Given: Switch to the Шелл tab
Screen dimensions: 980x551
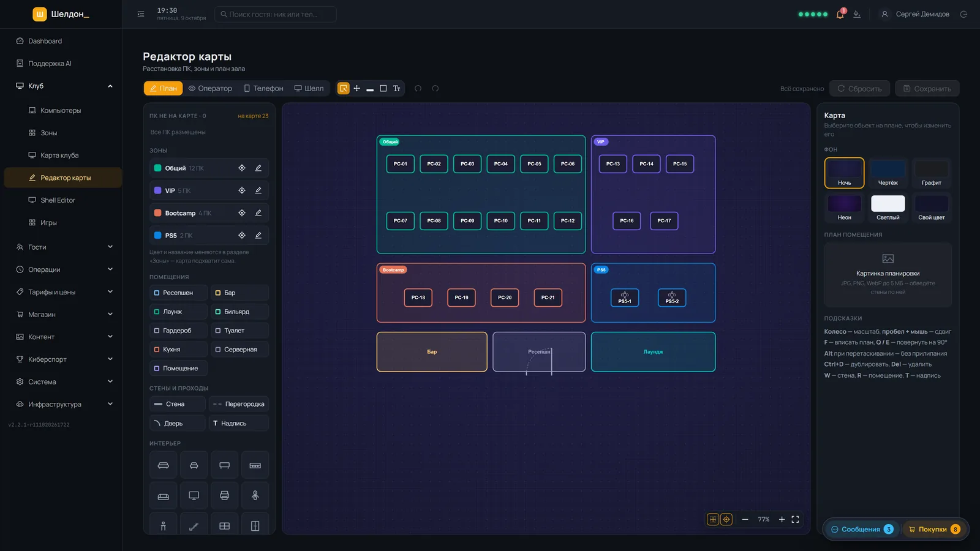Looking at the screenshot, I should coord(309,89).
